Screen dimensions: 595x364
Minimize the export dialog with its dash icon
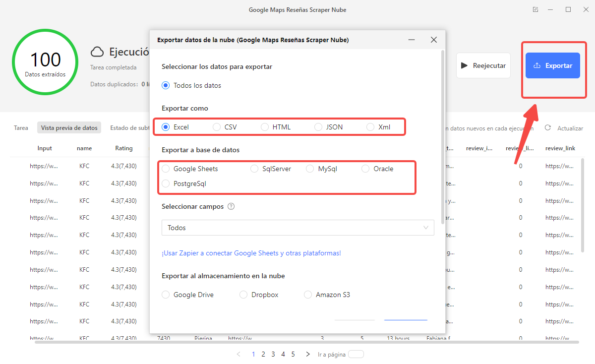411,40
